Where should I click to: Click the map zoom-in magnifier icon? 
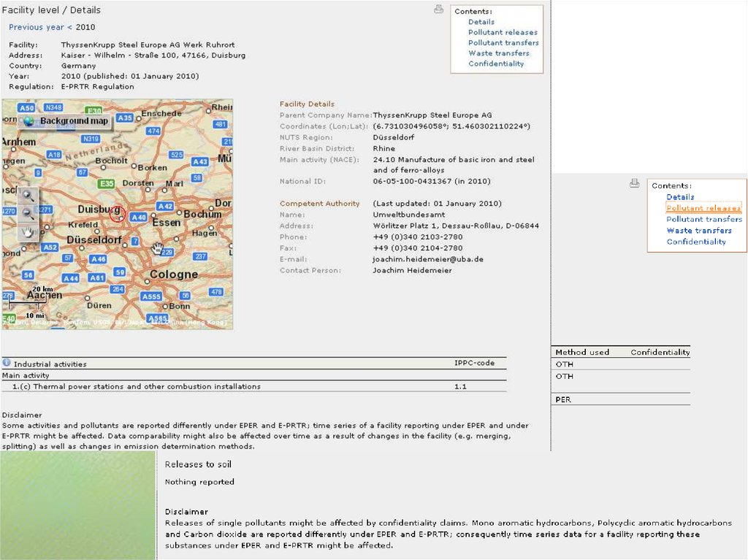[28, 195]
